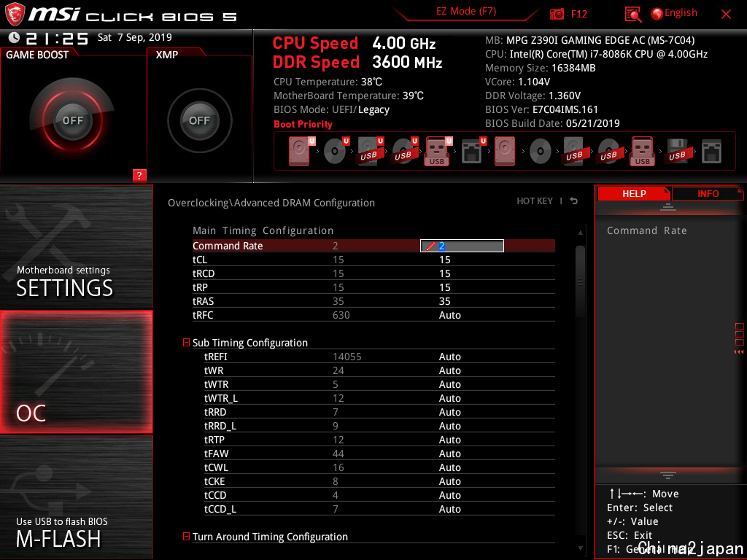Select the legacy USB key boot icon

pyautogui.click(x=643, y=152)
